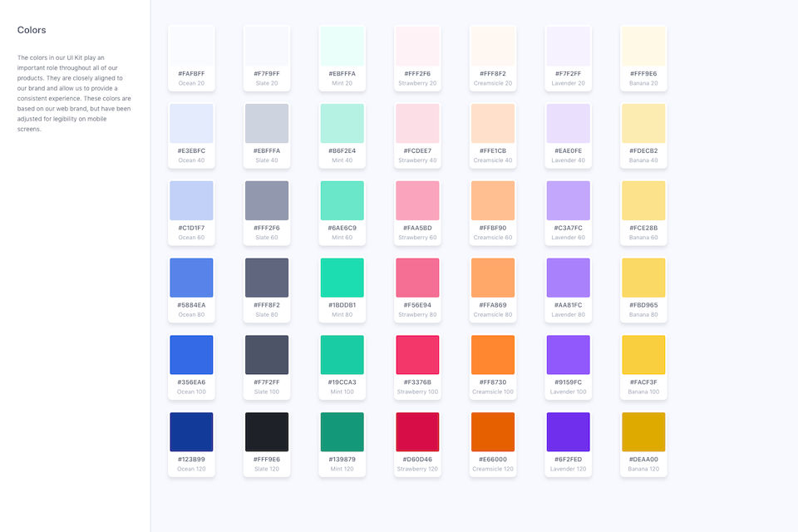Screen dimensions: 798x532
Task: Choose the Creamsicle 20 color swatch
Action: click(493, 47)
